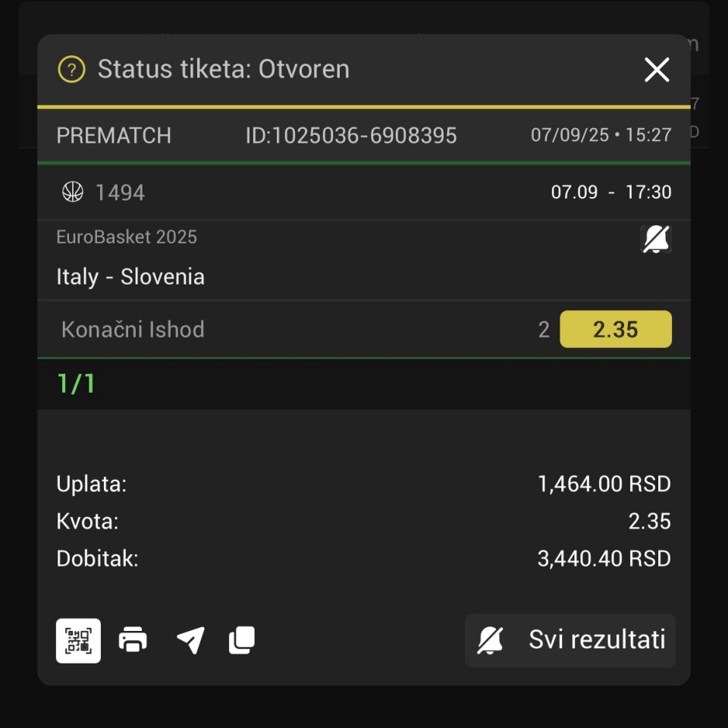Select the PREMATCH label
This screenshot has height=728, width=728.
click(114, 136)
